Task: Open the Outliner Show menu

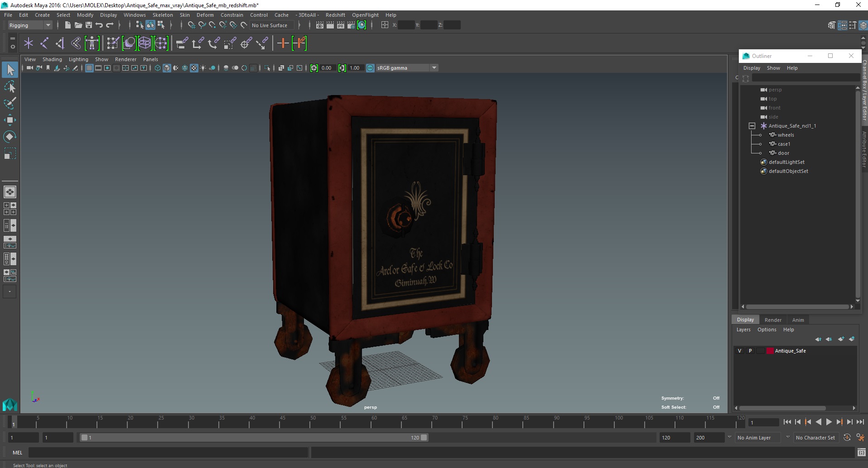Action: 773,68
